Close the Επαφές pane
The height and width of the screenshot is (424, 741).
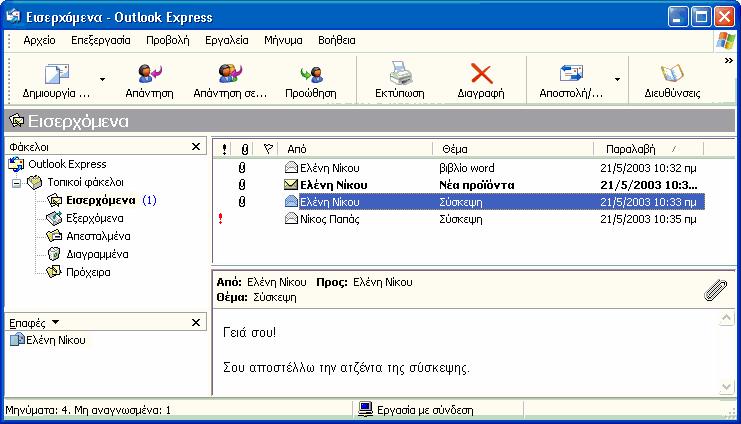pos(196,323)
